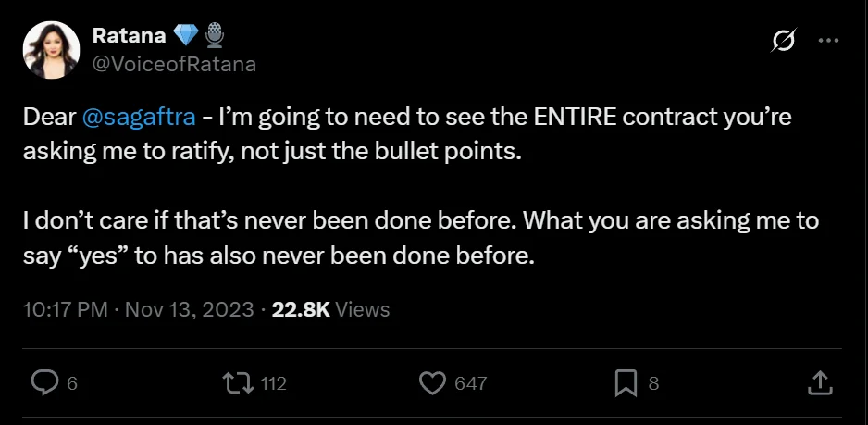Click the slashed circle icon beside More
Viewport: 868px width, 425px height.
click(782, 41)
